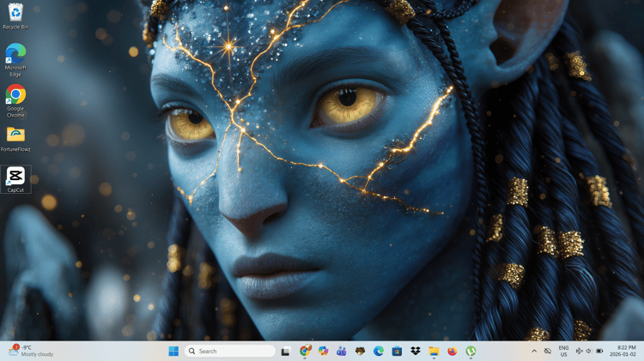Click the crossed-out cloud tray icon
The width and height of the screenshot is (644, 361).
548,352
